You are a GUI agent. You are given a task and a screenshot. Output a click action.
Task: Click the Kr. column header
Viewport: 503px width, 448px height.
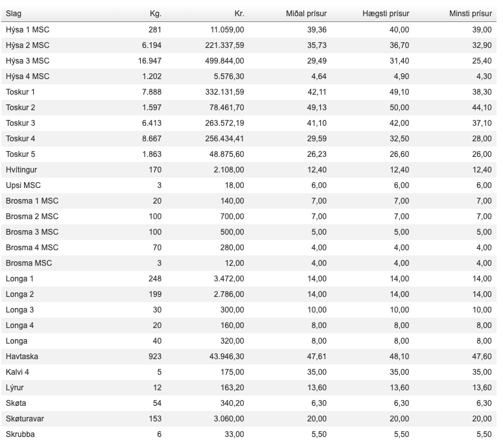(239, 14)
